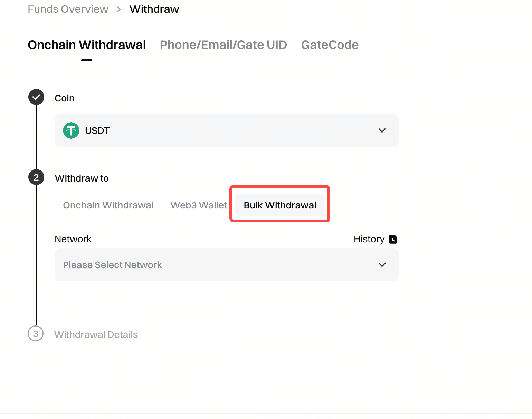The width and height of the screenshot is (532, 419).
Task: Expand the Please Select Network dropdown
Action: [x=226, y=265]
